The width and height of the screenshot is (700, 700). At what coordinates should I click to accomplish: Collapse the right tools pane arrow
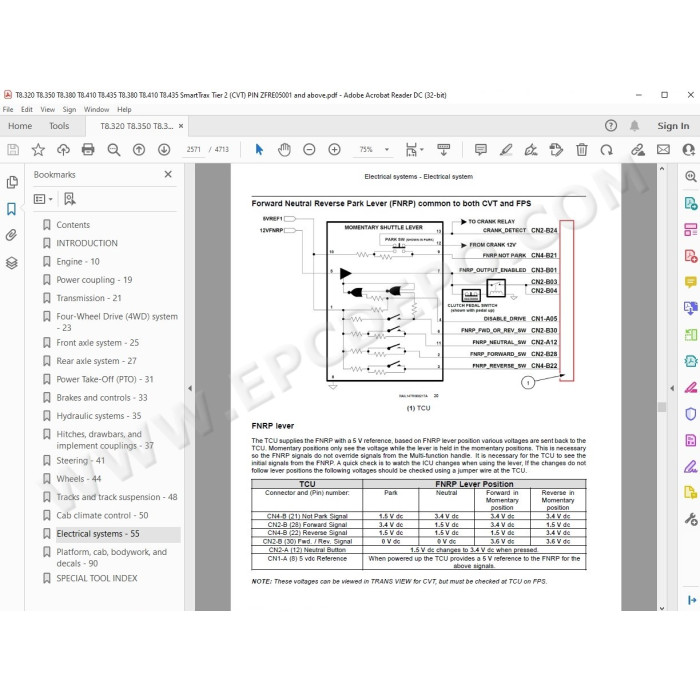672,388
